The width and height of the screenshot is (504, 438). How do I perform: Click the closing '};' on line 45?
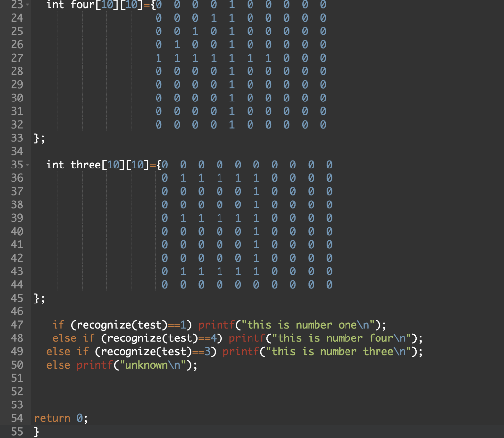(39, 299)
